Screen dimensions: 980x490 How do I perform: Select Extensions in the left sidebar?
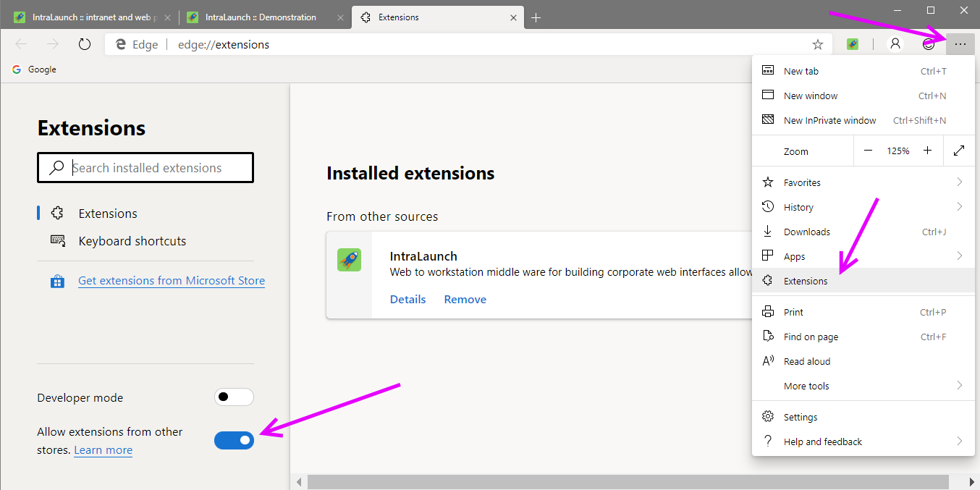coord(108,214)
